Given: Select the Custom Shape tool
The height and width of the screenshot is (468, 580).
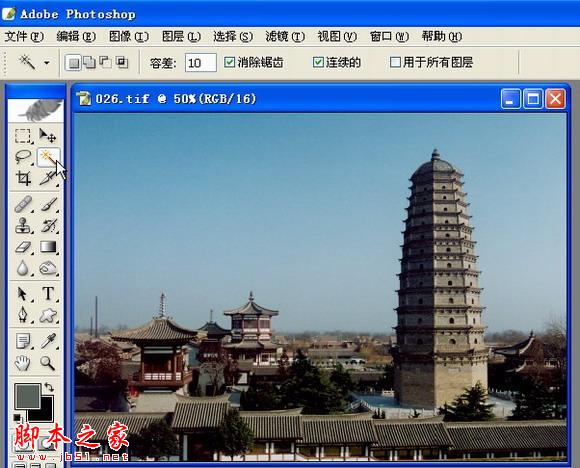Looking at the screenshot, I should 48,316.
